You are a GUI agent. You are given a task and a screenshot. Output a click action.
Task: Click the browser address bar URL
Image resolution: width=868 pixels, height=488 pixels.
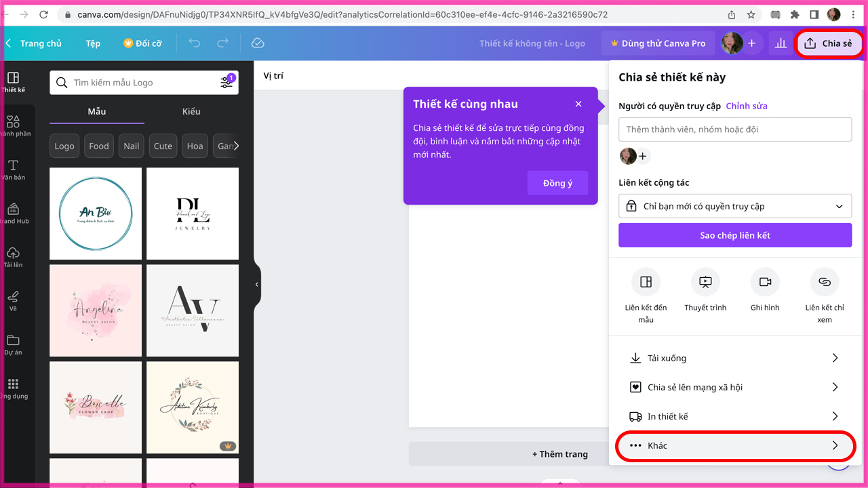[x=342, y=14]
